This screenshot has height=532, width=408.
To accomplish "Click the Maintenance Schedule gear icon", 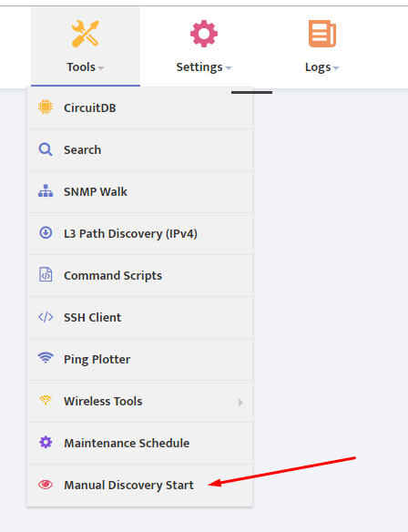I will 46,443.
